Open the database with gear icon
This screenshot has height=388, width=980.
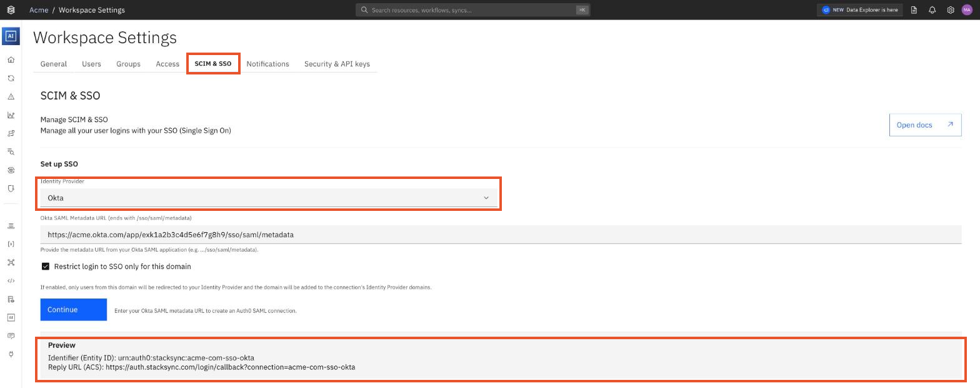11,299
